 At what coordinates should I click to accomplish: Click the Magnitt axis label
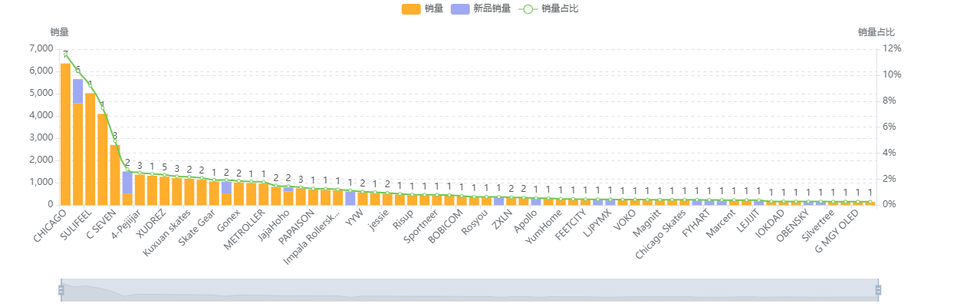(647, 222)
